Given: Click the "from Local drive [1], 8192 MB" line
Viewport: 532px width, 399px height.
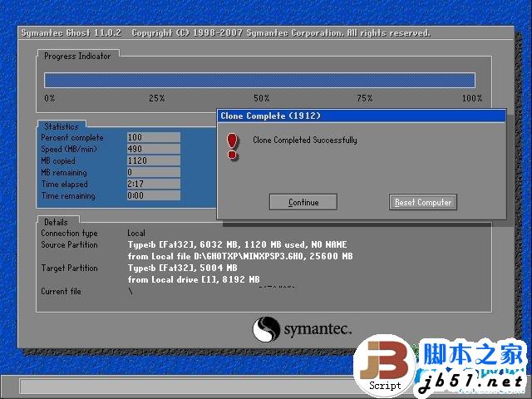Looking at the screenshot, I should 194,279.
